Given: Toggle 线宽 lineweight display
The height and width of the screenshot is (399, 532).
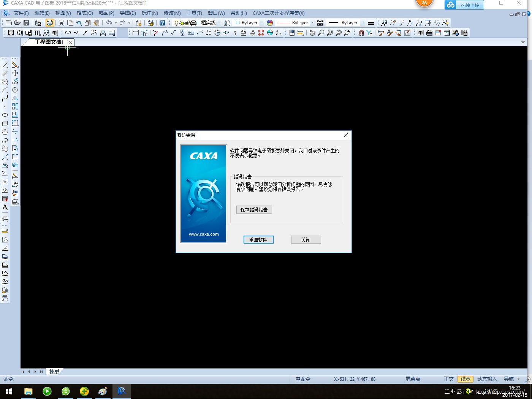Looking at the screenshot, I should [465, 379].
